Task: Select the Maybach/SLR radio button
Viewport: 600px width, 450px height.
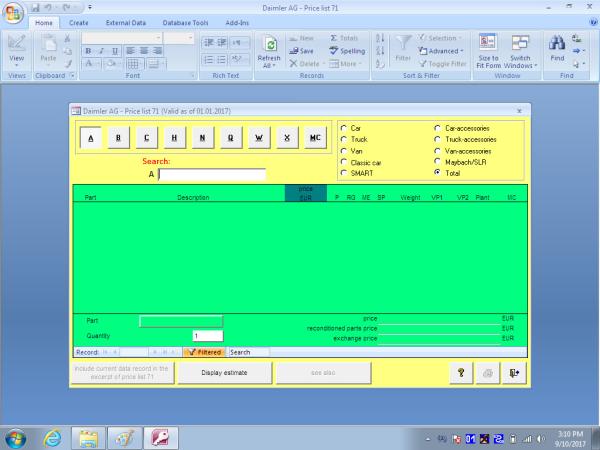Action: [437, 162]
